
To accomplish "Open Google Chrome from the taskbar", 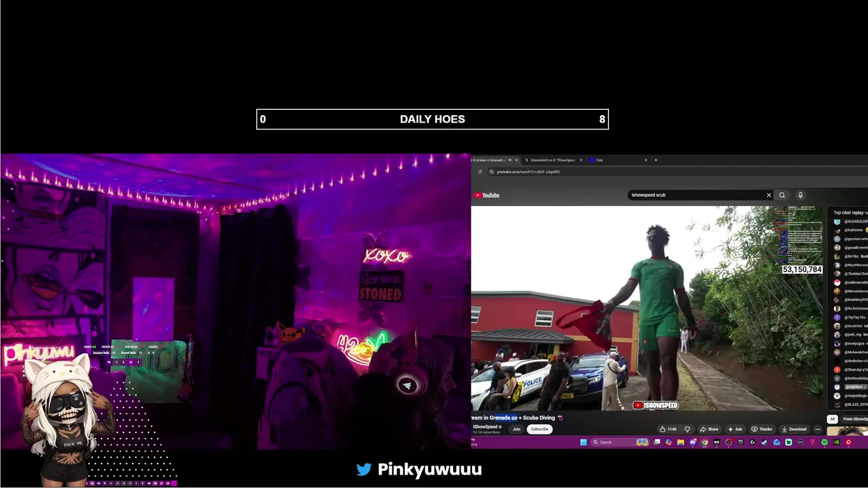I will click(x=705, y=442).
